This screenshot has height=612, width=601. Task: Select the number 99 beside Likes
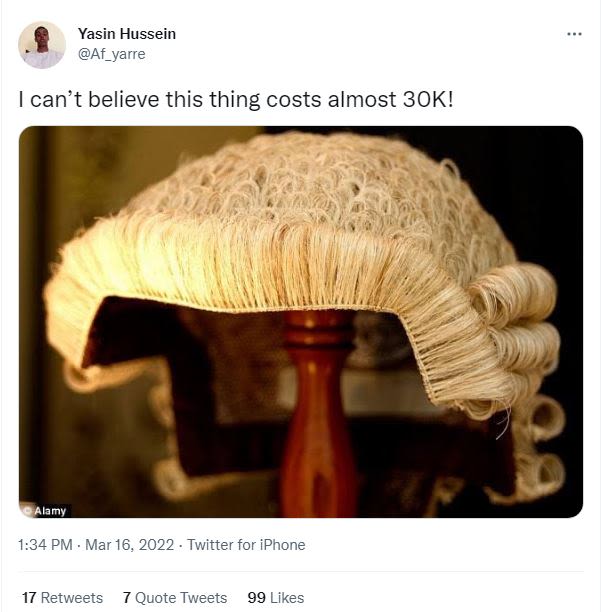pos(256,598)
